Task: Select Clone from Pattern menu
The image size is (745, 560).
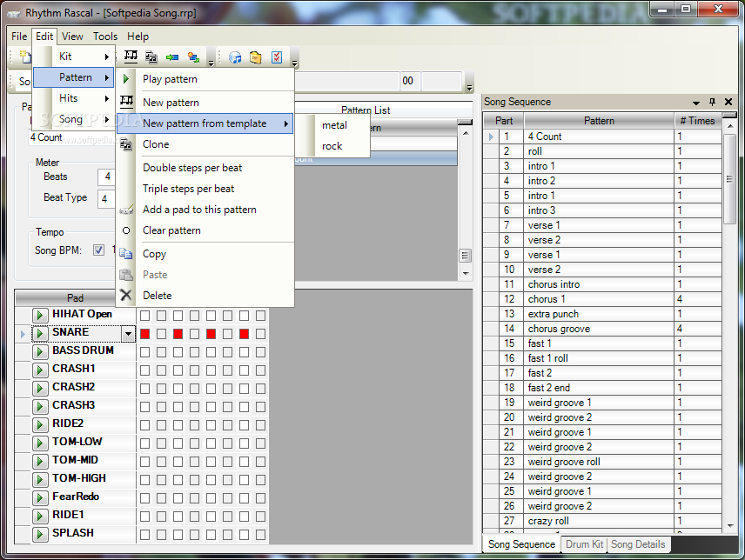Action: [x=205, y=144]
